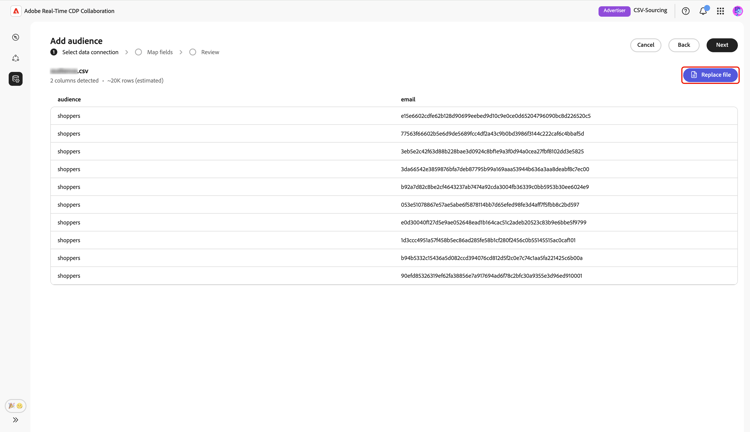
Task: Select the 'Map fields' step
Action: coord(160,52)
